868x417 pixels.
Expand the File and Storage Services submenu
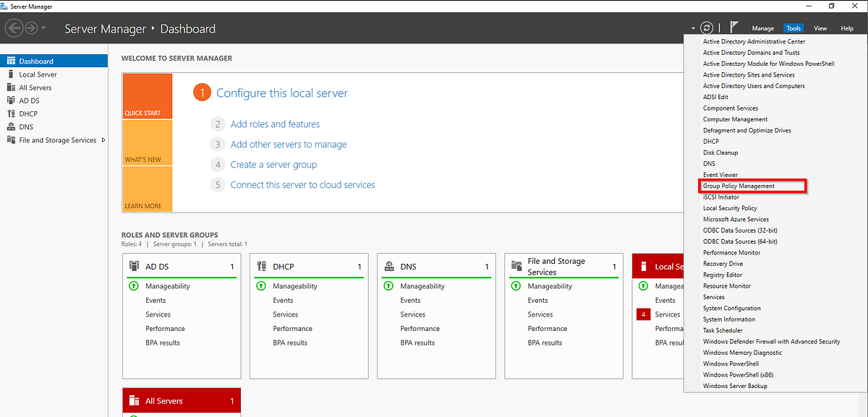tap(103, 139)
